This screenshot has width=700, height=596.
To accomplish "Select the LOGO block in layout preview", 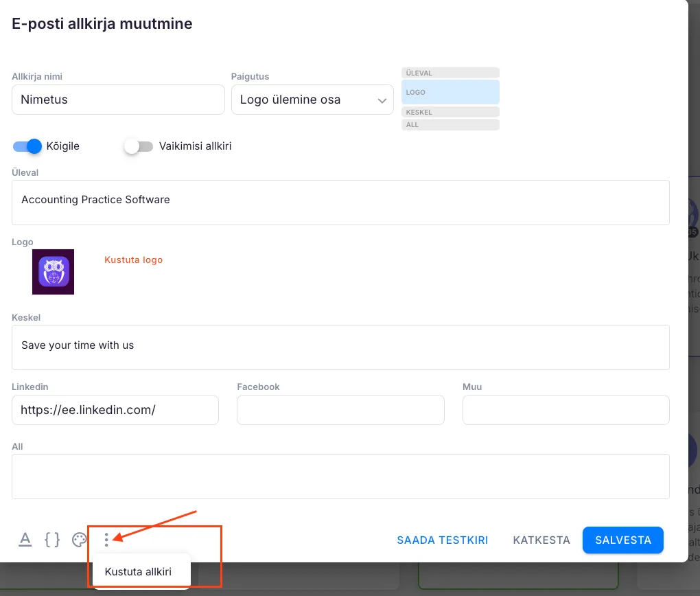I will (x=450, y=92).
